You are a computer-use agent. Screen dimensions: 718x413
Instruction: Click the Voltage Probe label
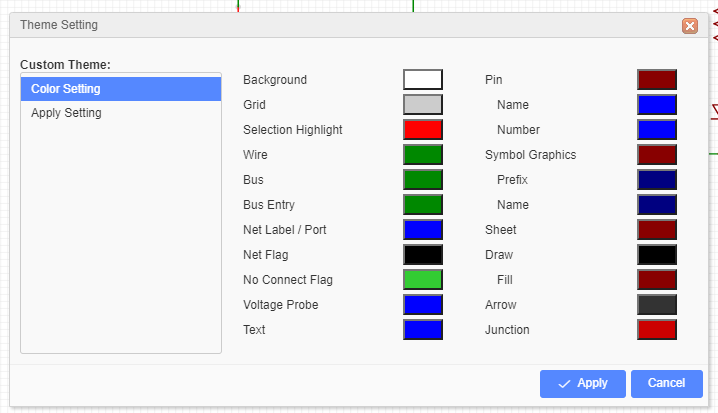click(x=280, y=305)
